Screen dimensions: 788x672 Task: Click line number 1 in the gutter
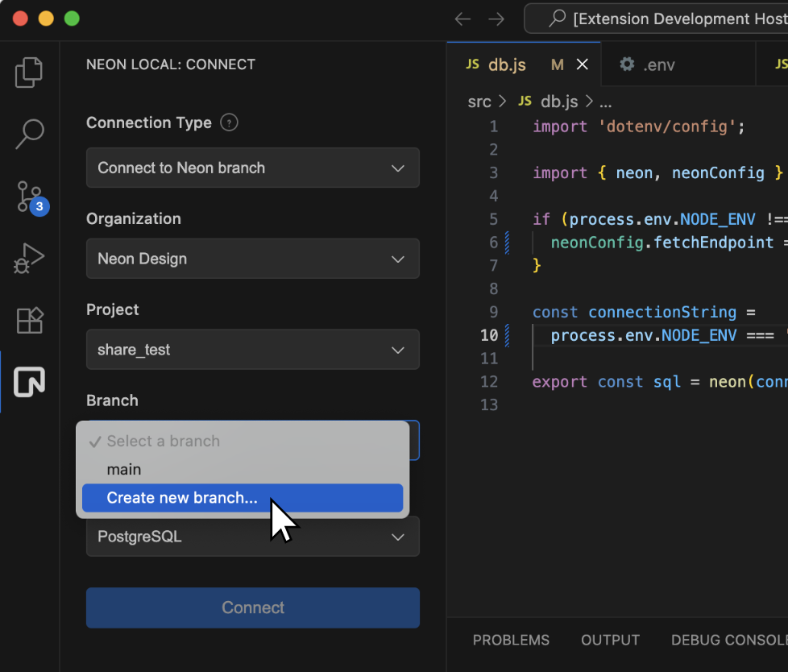coord(493,127)
